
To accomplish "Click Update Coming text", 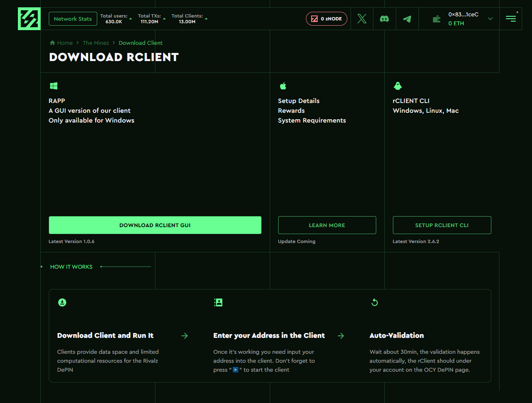I will [297, 241].
